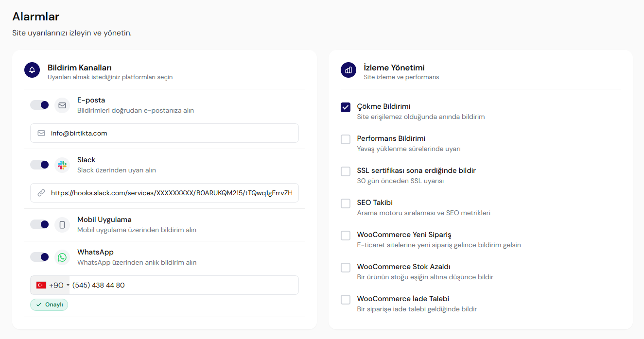This screenshot has width=644, height=339.
Task: Check the WooCommerce Stok Azaldı box
Action: [x=346, y=268]
